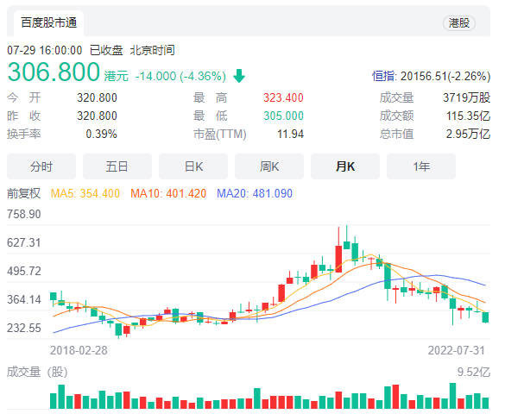The width and height of the screenshot is (505, 420).
Task: Select the 月K chart tab
Action: (x=345, y=166)
